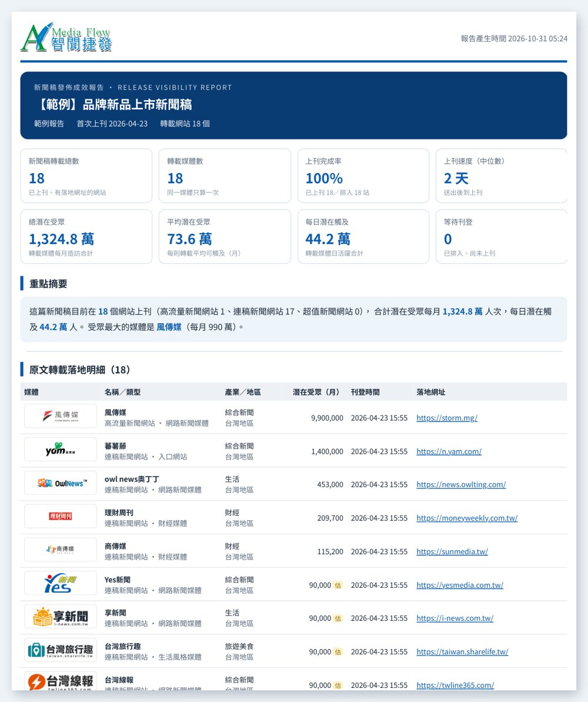Click the 蕃薯藤 name cell
This screenshot has height=702, width=588.
coord(115,446)
